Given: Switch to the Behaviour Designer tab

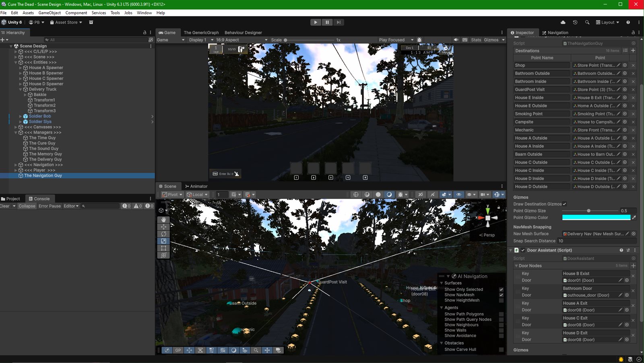Looking at the screenshot, I should click(243, 33).
